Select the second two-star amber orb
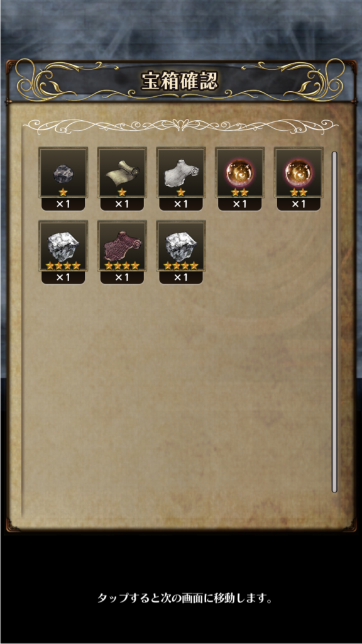 click(299, 173)
